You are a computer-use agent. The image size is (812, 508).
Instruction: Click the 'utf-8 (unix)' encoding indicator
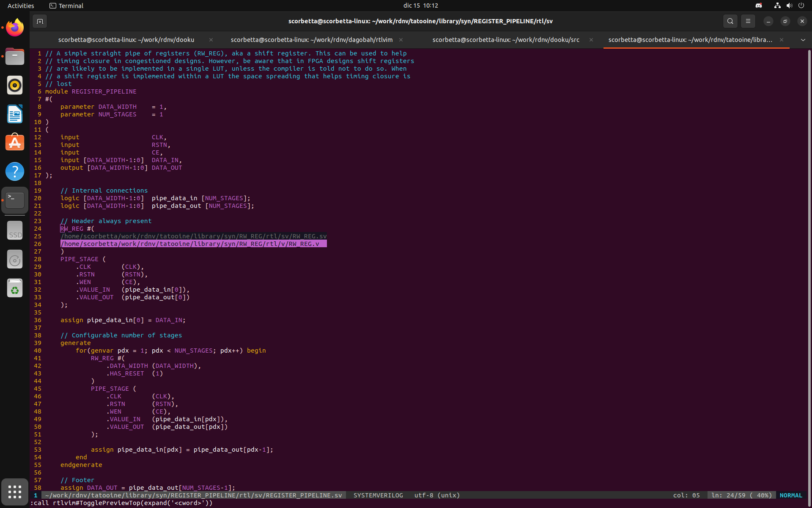pyautogui.click(x=437, y=495)
